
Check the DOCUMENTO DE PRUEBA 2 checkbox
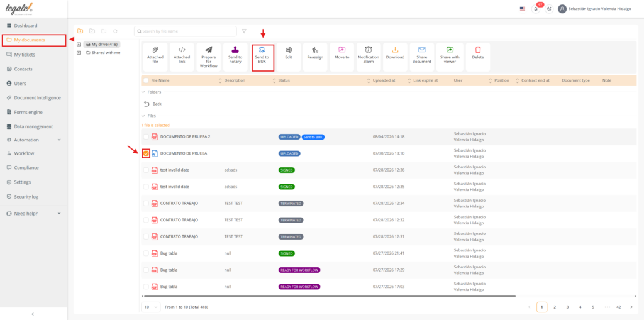(x=146, y=137)
